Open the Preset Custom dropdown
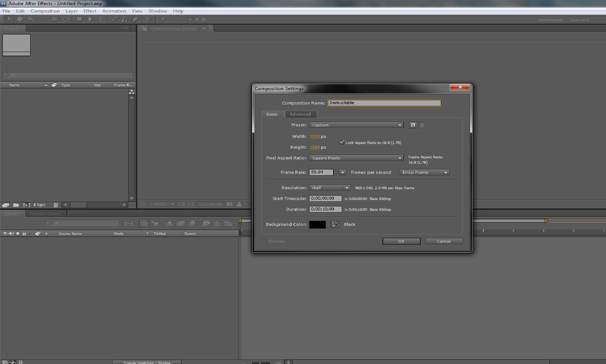Image resolution: width=606 pixels, height=364 pixels. 356,125
